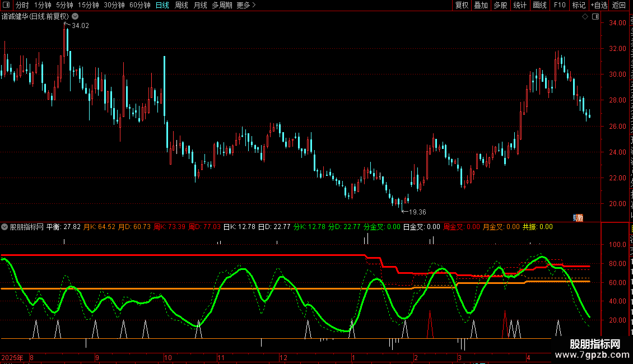Screen dimensions: 633x364
Task: Open F10 company info
Action: [560, 5]
